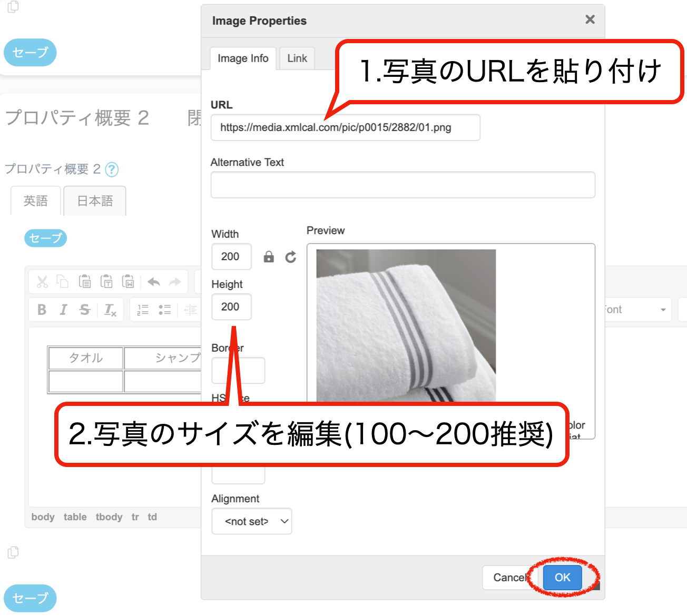Switch to the Link tab

click(297, 58)
